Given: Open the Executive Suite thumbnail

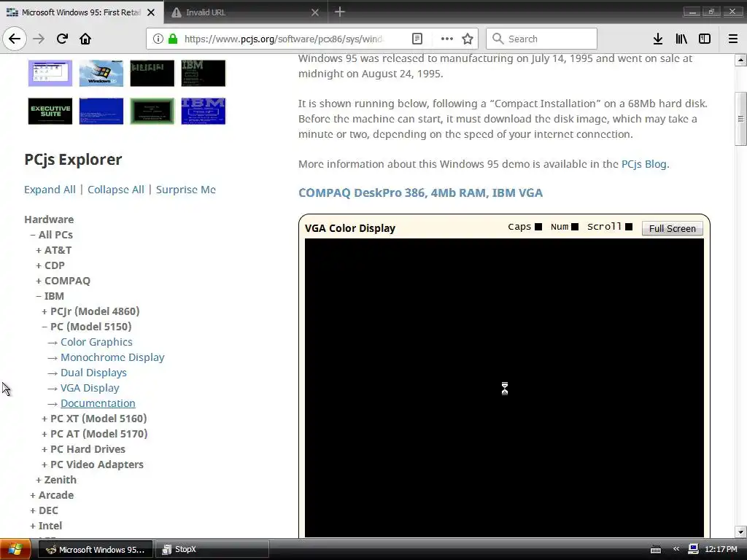Looking at the screenshot, I should click(50, 111).
